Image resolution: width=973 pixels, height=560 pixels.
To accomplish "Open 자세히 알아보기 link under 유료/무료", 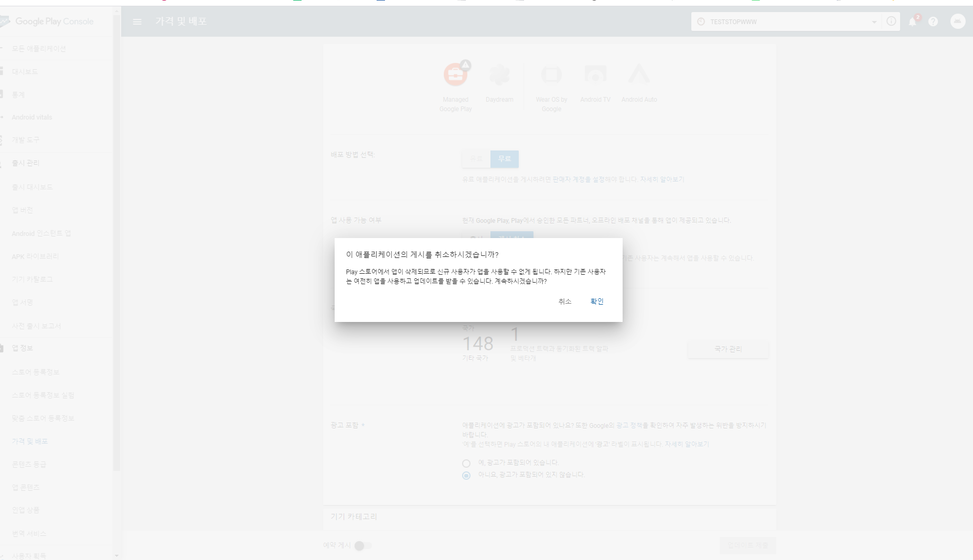I will click(662, 179).
